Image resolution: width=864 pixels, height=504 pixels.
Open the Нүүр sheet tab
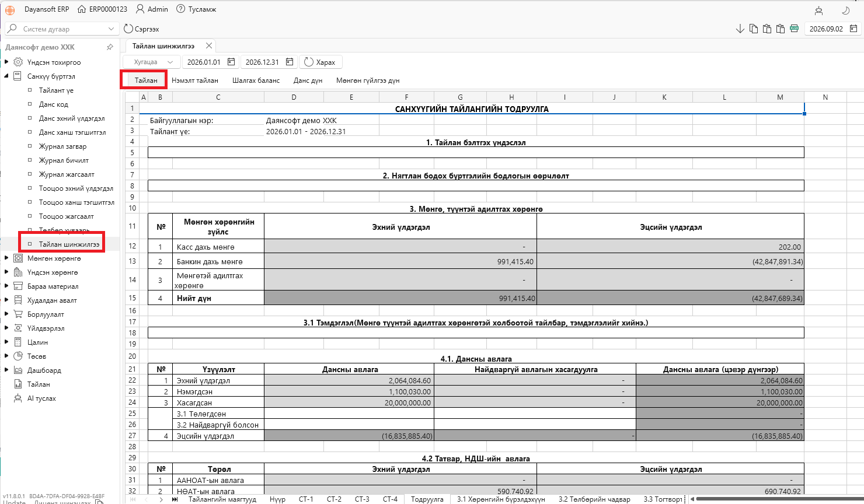[x=277, y=499]
